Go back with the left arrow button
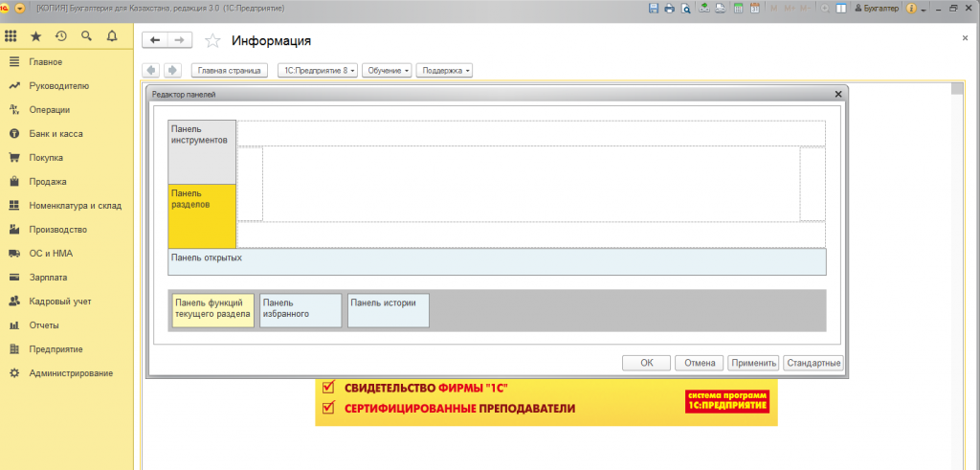The image size is (980, 470). point(154,40)
